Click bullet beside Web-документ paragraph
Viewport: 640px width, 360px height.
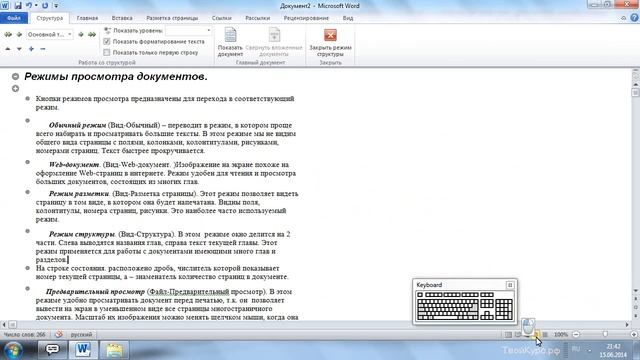pos(28,162)
